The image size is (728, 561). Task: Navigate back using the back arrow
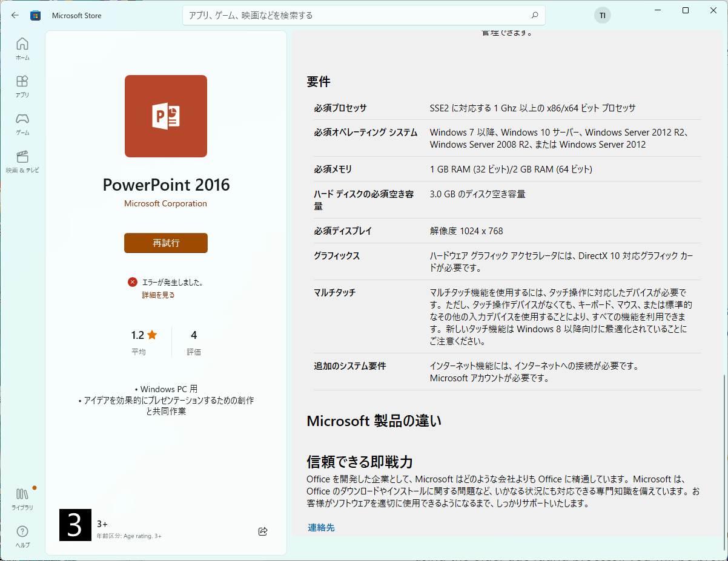15,15
